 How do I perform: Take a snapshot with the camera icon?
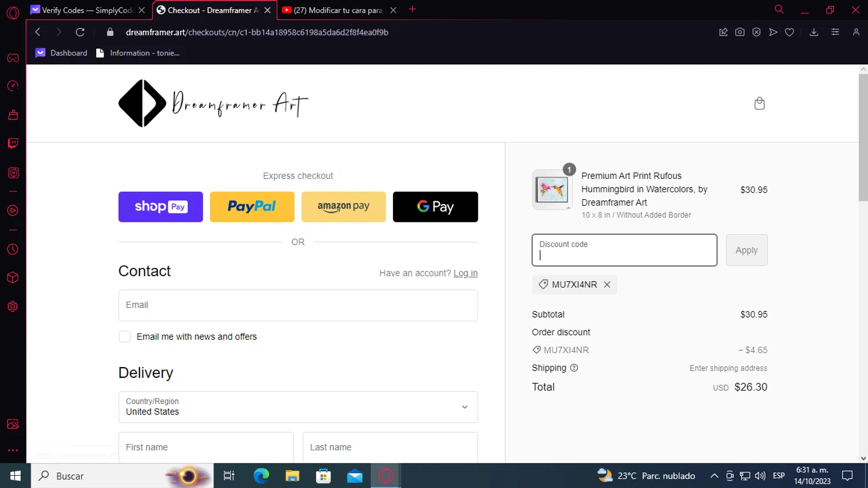[x=740, y=32]
